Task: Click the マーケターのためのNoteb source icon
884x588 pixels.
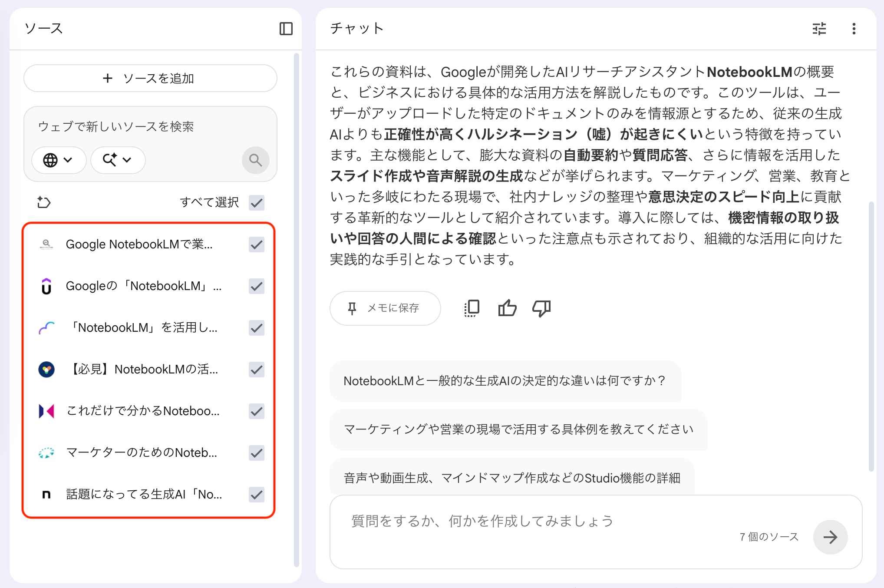Action: (x=46, y=453)
